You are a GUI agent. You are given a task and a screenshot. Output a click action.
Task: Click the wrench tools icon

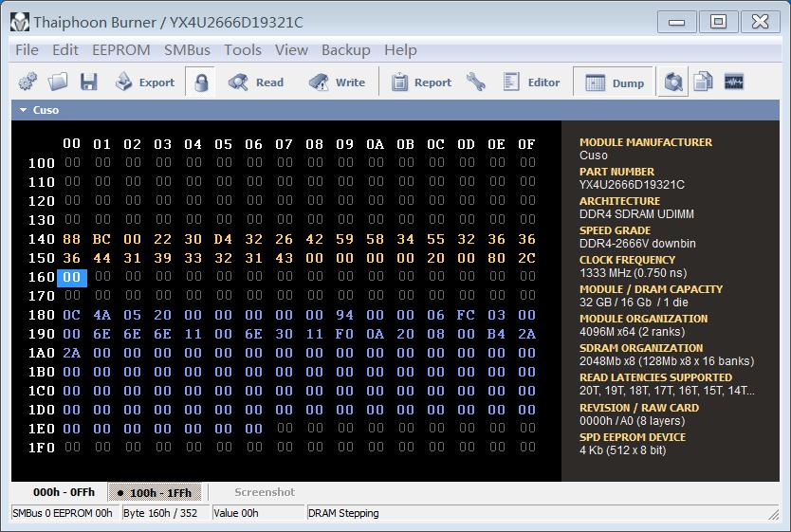[476, 83]
